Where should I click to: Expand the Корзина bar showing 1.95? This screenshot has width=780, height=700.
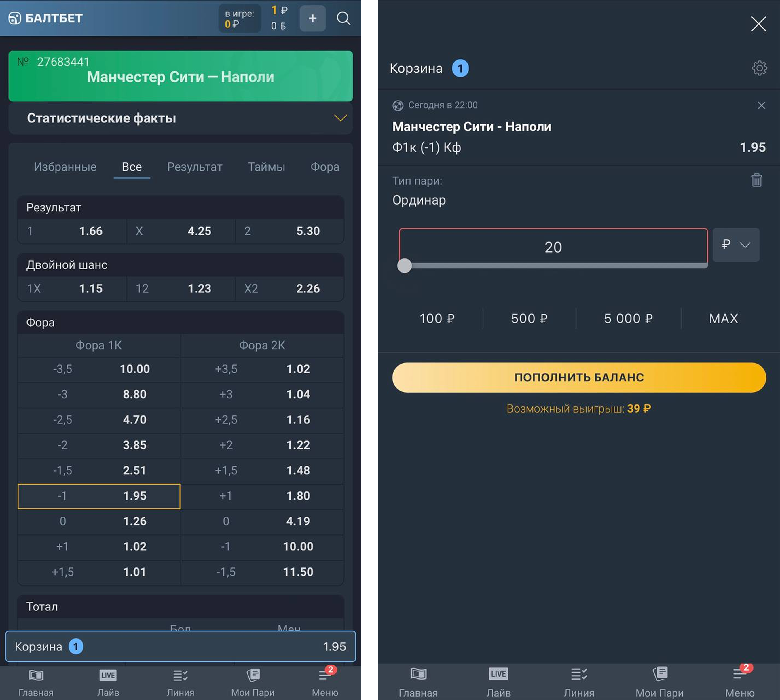click(180, 646)
